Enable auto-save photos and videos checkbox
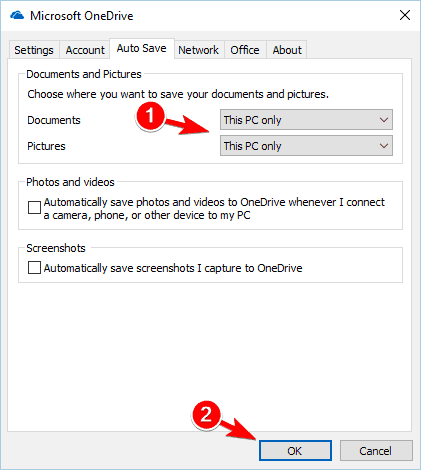 34,207
